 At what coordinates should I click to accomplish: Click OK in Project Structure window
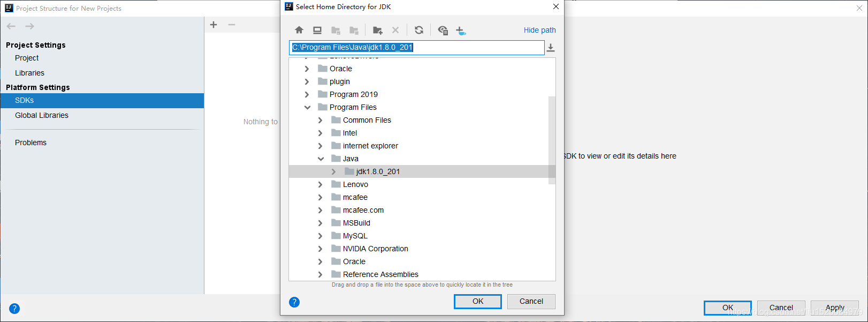pos(728,308)
